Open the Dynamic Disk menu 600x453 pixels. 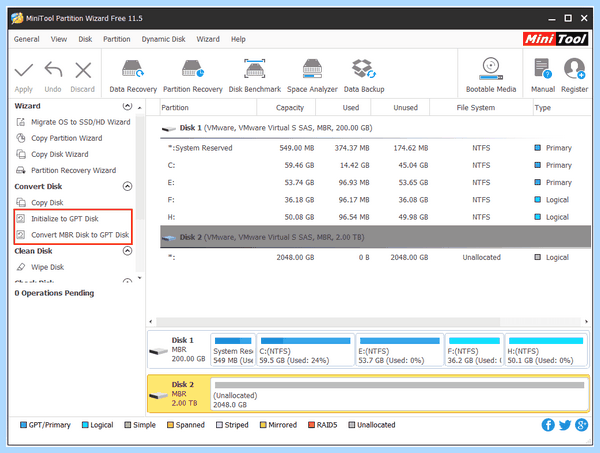pos(163,39)
